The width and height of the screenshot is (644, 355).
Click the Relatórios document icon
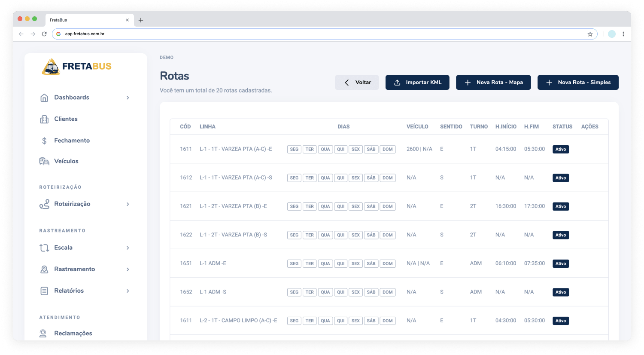[44, 290]
